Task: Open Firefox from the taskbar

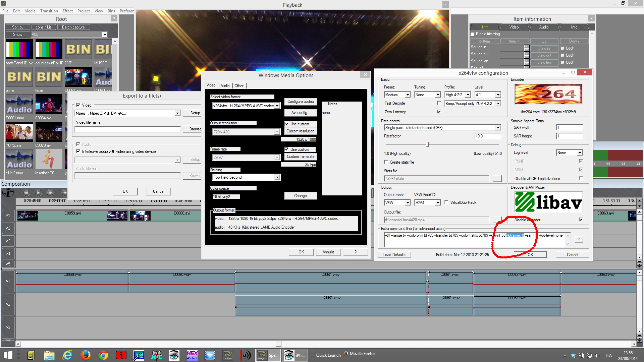Action: point(85,355)
